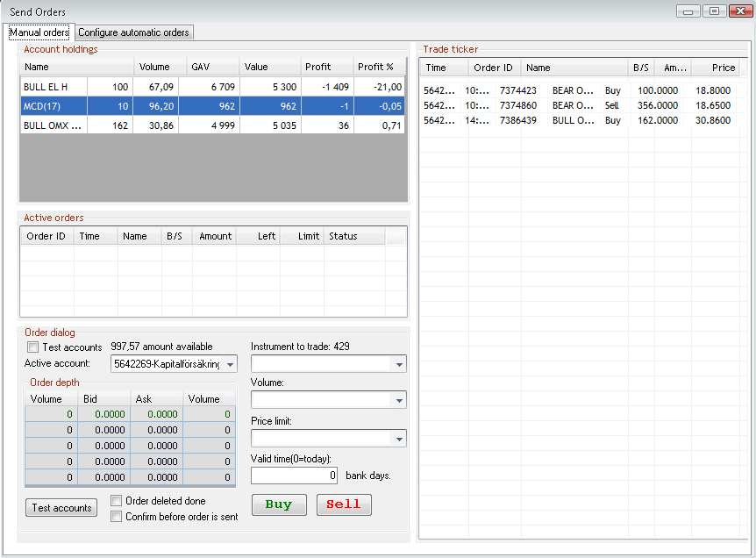The width and height of the screenshot is (756, 558).
Task: Sort trade ticker by Price column
Action: pyautogui.click(x=721, y=68)
